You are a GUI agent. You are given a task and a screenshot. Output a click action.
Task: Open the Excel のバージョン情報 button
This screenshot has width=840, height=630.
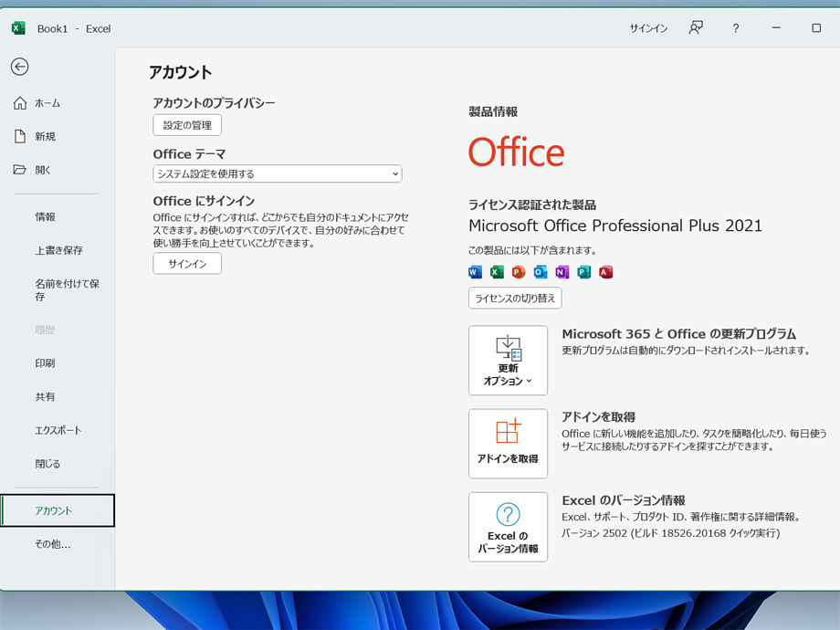[x=508, y=527]
